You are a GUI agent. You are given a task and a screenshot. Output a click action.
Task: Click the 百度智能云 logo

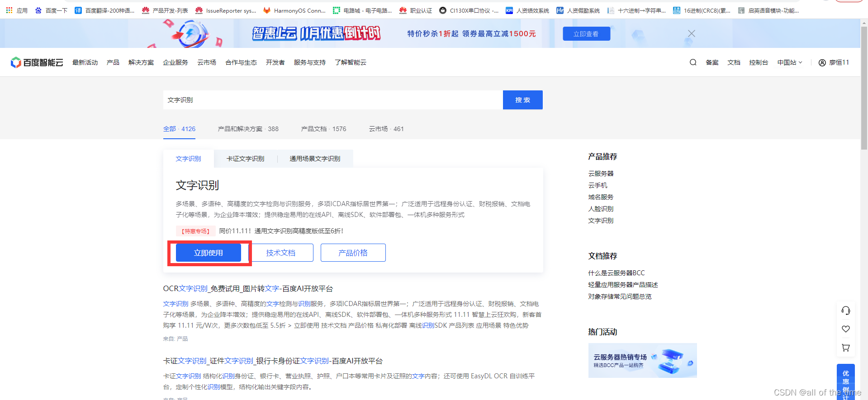coord(37,62)
